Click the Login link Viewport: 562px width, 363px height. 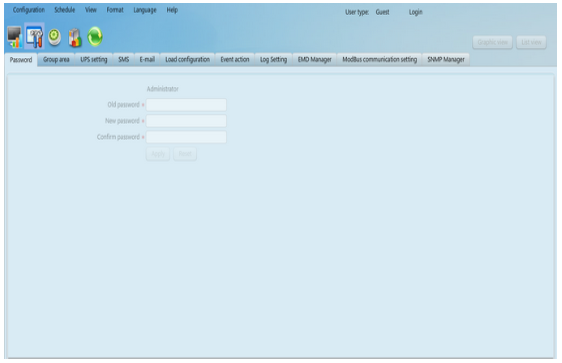pos(416,12)
